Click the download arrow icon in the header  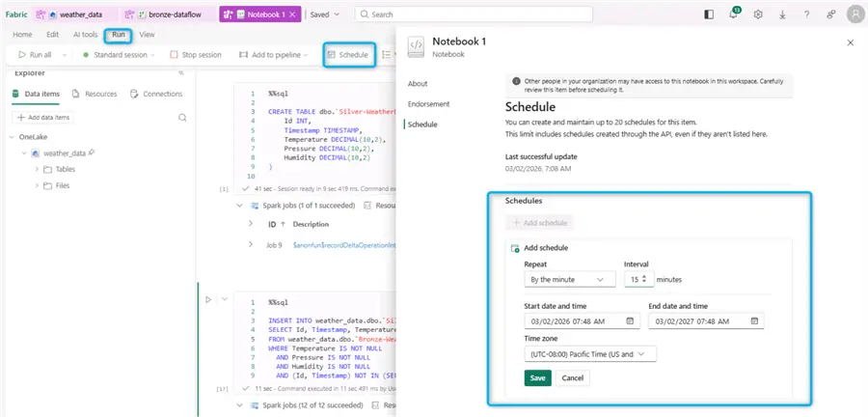click(782, 14)
